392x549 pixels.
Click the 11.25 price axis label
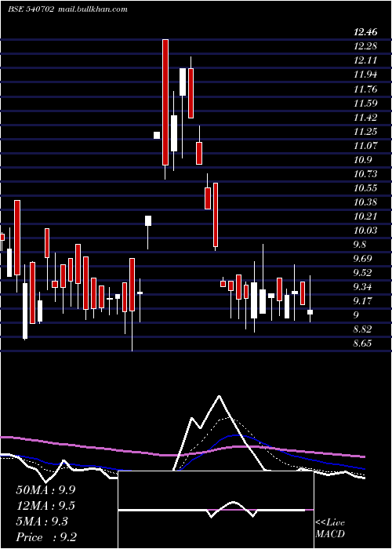pos(365,131)
